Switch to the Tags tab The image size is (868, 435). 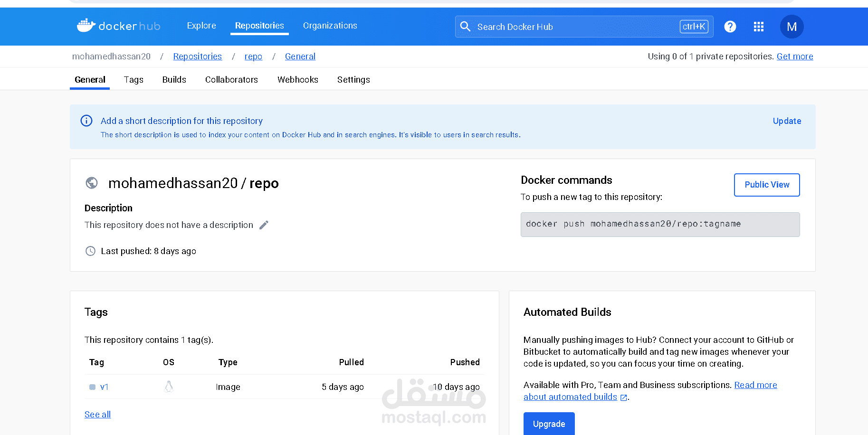pyautogui.click(x=134, y=80)
